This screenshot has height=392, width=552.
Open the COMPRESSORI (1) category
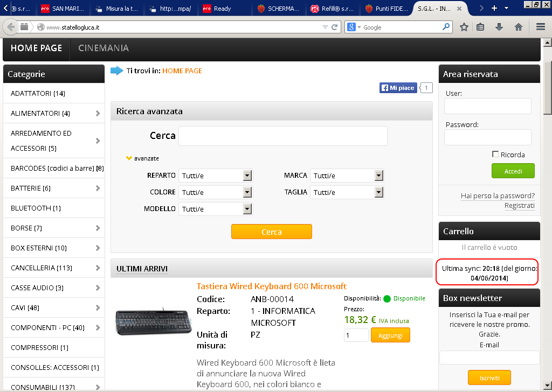coord(40,347)
